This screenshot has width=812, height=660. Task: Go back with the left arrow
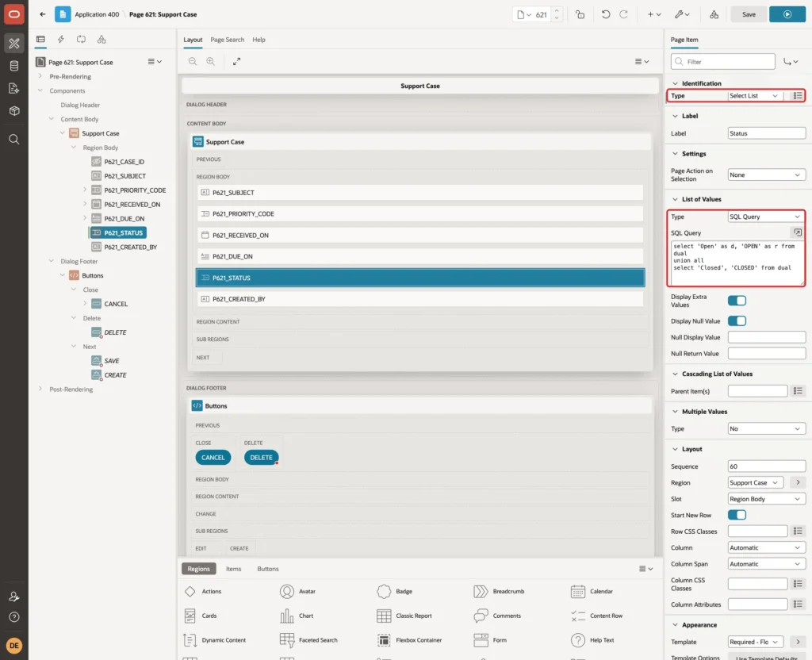[43, 14]
